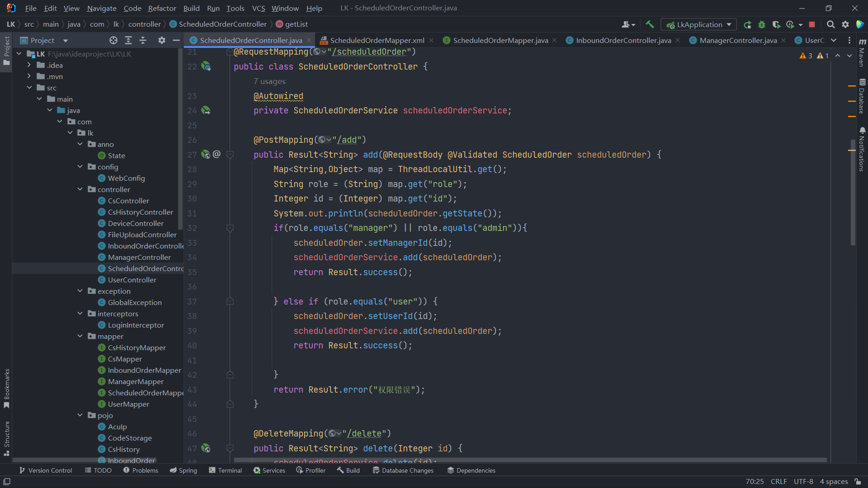Viewport: 868px width, 488px height.
Task: Click the Select Opened File target icon
Action: 113,40
